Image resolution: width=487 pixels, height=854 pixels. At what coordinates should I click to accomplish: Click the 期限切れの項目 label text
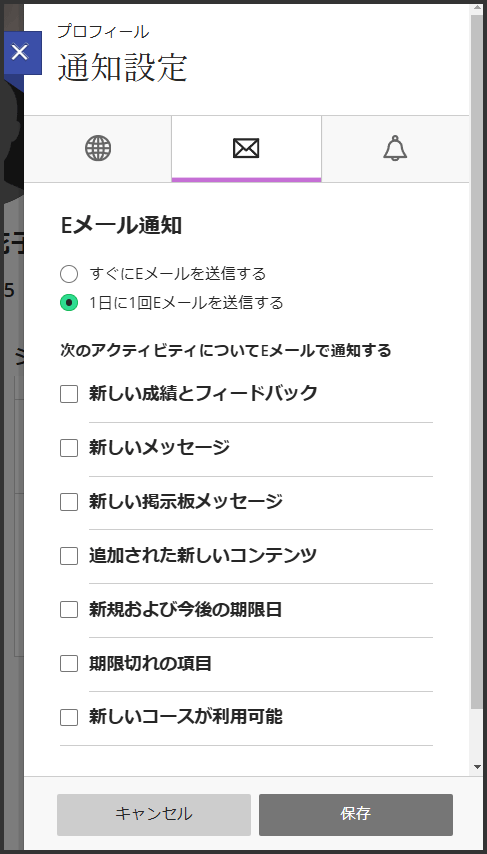[150, 664]
